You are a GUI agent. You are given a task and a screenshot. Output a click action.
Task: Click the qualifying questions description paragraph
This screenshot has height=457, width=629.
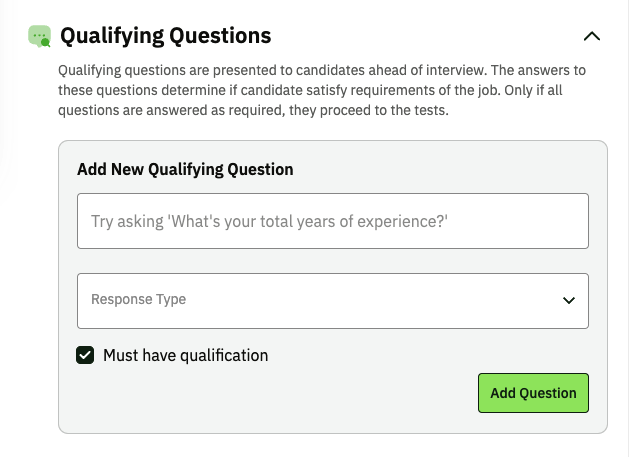[320, 90]
